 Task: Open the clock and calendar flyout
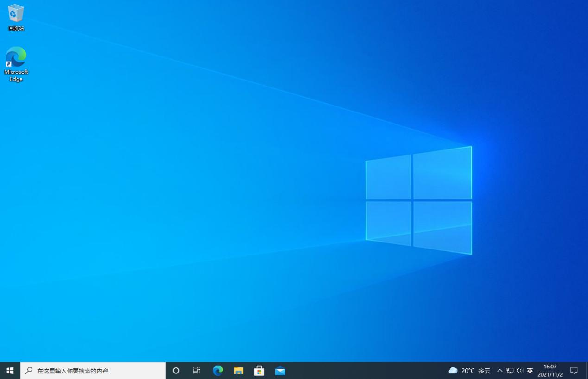[x=550, y=370]
